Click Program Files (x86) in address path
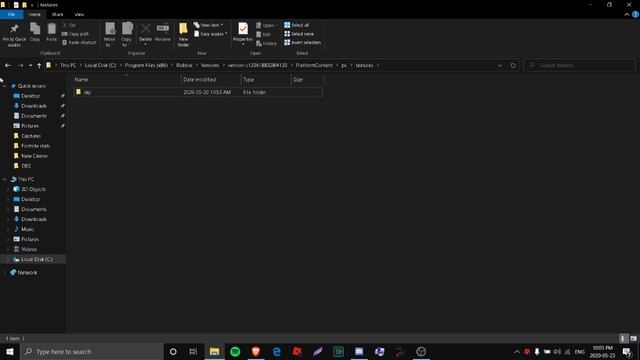The width and height of the screenshot is (640, 360). click(146, 65)
